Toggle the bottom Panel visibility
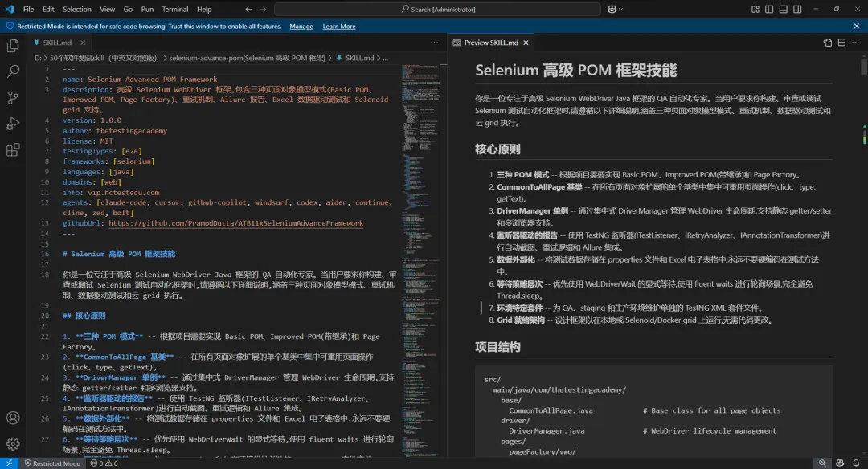 [784, 10]
